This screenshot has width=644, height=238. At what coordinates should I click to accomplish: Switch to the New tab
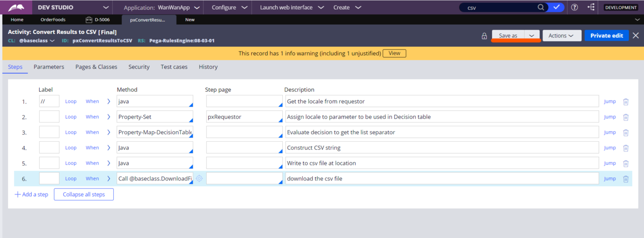tap(189, 19)
